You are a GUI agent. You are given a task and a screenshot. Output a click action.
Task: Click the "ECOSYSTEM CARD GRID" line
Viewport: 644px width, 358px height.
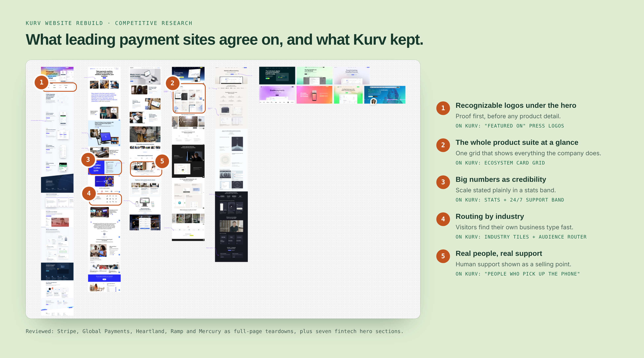click(x=500, y=163)
